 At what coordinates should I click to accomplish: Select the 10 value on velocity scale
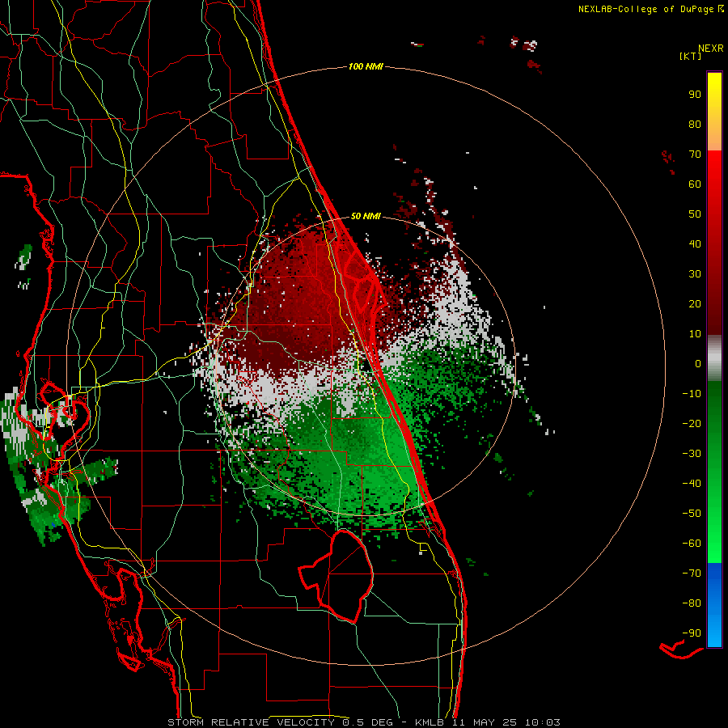(695, 334)
